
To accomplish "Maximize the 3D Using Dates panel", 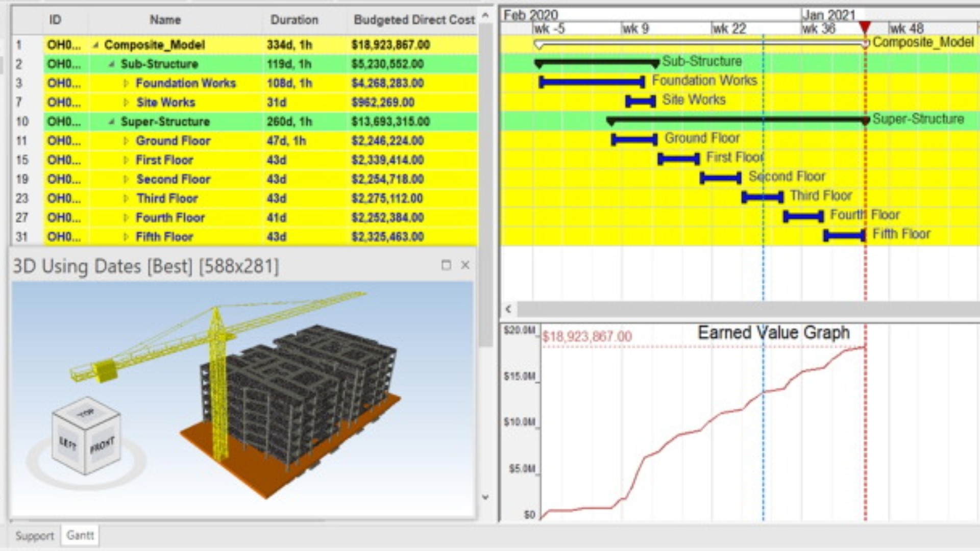I will (x=446, y=265).
